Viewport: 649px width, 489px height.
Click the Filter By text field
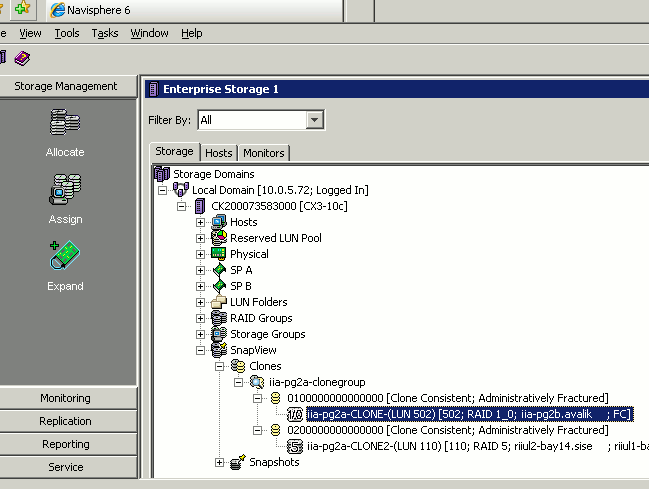[x=252, y=120]
